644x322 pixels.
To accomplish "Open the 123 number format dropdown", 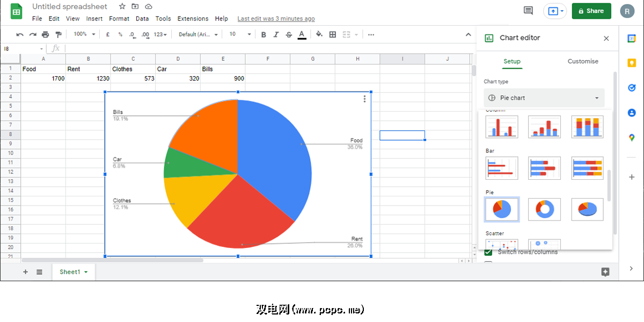I will (160, 34).
